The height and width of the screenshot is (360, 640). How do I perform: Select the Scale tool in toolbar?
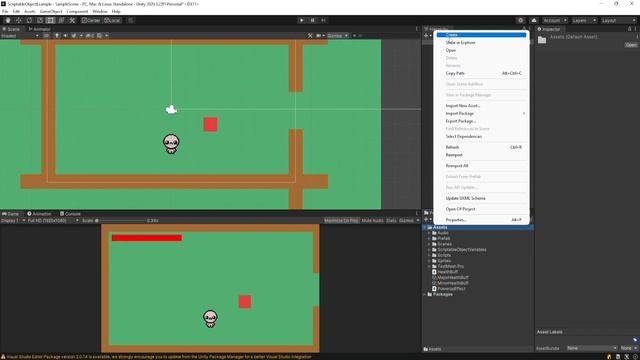click(x=40, y=20)
